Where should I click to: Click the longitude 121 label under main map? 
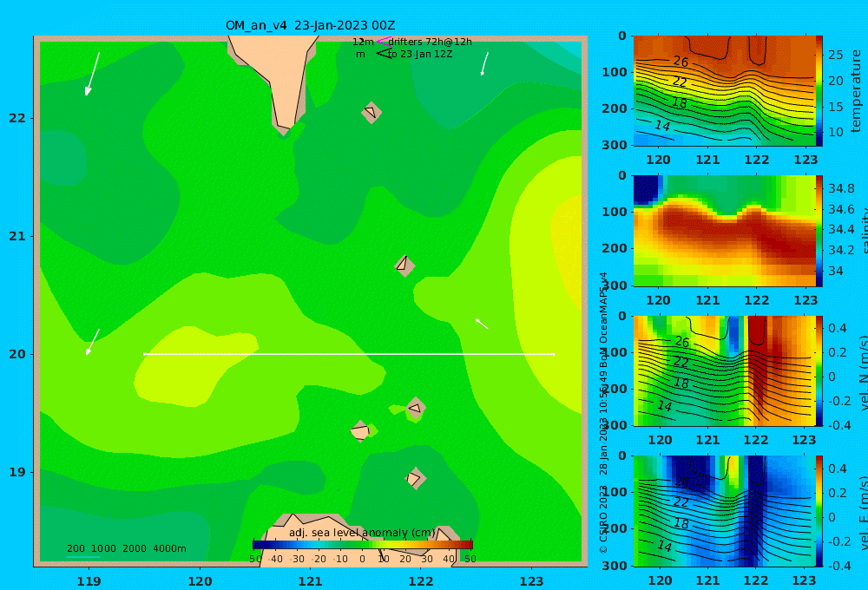tap(311, 581)
